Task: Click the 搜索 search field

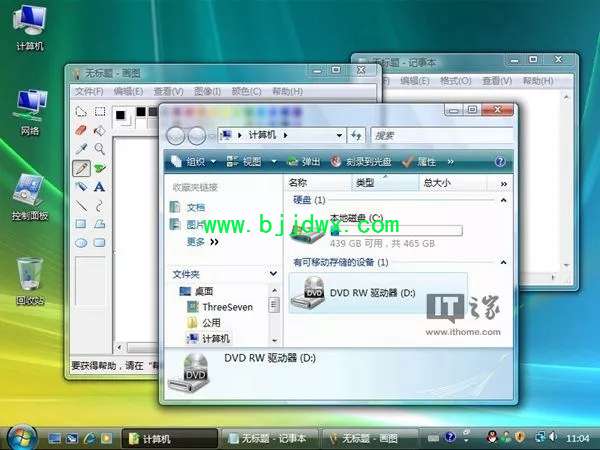Action: pos(442,135)
